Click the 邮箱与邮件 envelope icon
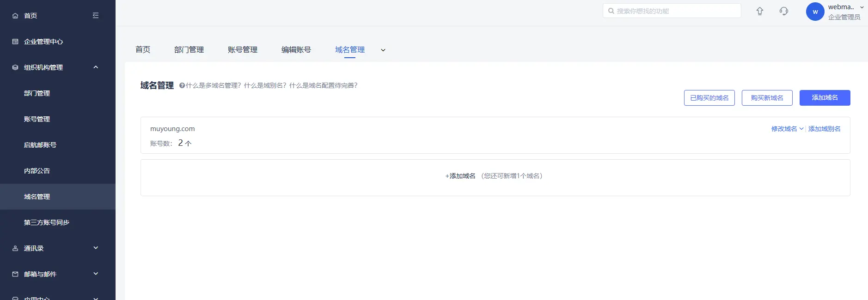Screen dimensions: 868x300 click(15, 274)
